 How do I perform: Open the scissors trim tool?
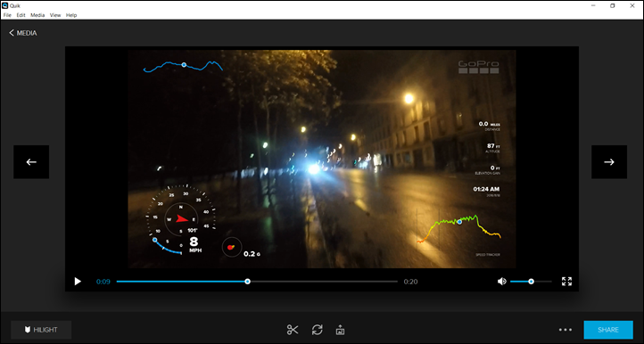(293, 330)
